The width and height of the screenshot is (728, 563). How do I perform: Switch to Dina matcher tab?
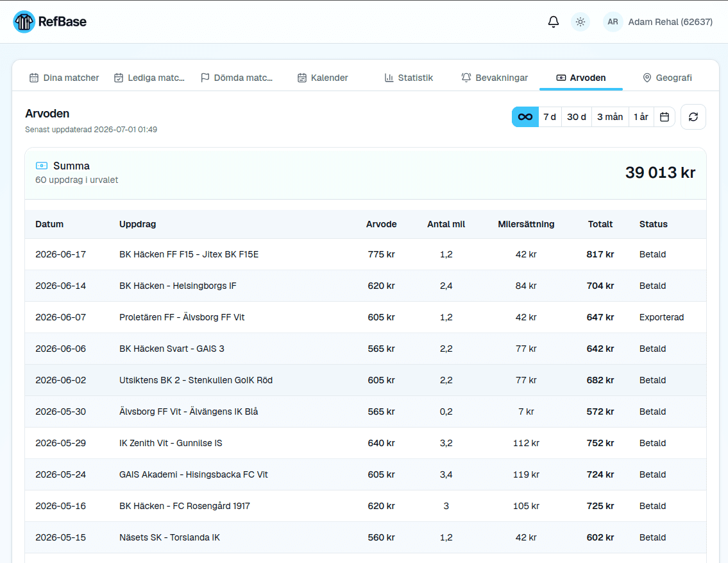64,78
